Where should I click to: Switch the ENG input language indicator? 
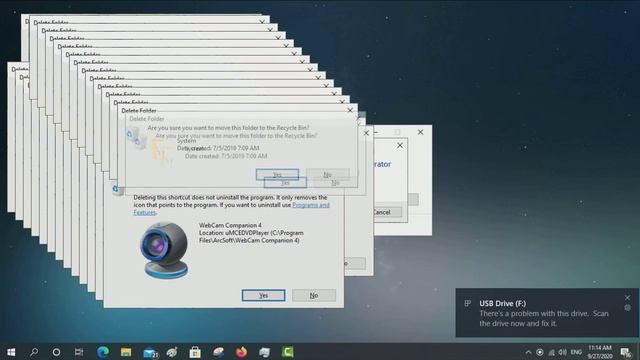576,352
